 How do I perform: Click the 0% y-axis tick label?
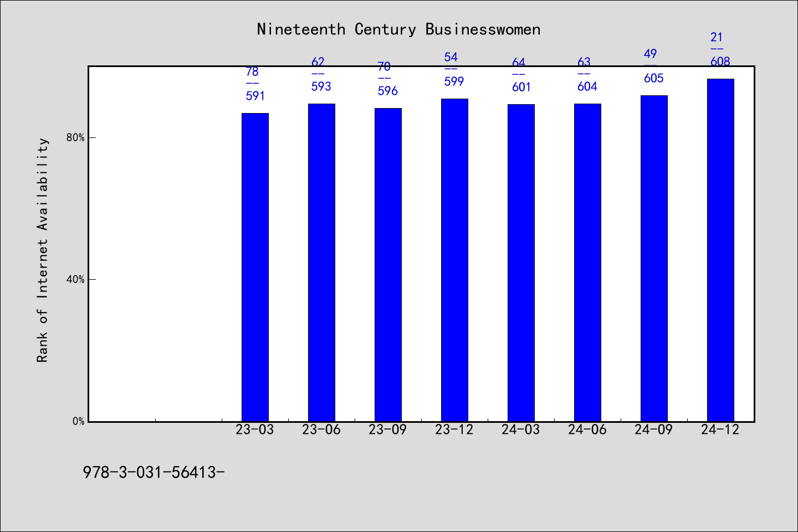coord(79,421)
